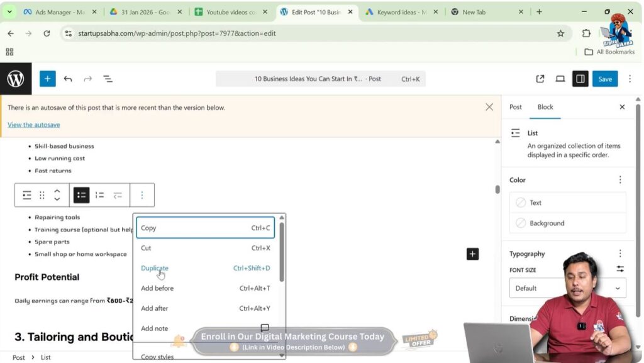Image resolution: width=644 pixels, height=363 pixels.
Task: Switch to the Ads Manager browser tab
Action: coord(60,12)
